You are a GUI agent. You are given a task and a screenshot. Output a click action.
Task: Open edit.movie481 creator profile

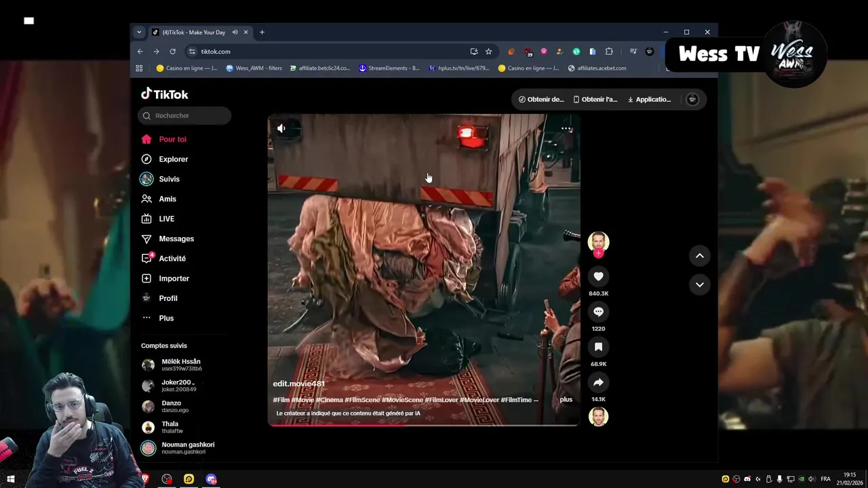(298, 384)
